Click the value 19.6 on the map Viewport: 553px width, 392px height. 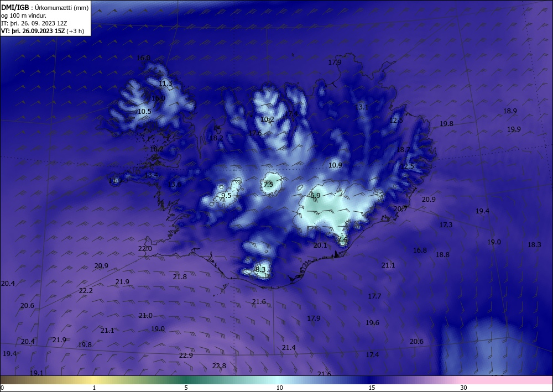pyautogui.click(x=372, y=323)
